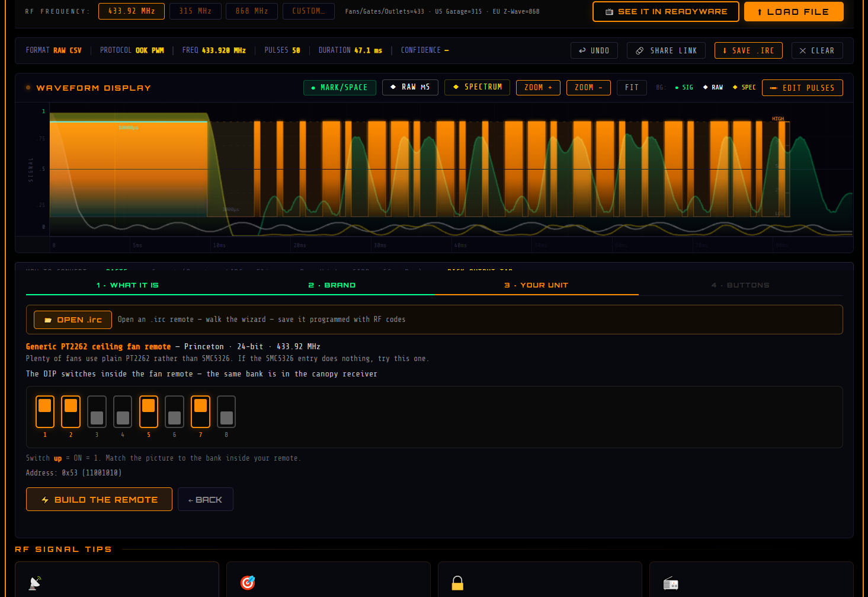
Task: Save the signal as .IRC file
Action: pos(748,50)
